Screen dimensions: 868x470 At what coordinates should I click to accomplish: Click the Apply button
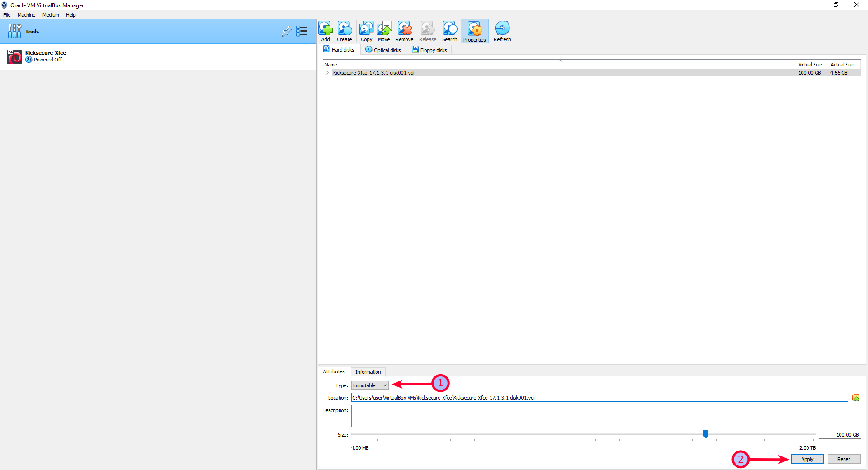click(x=807, y=459)
